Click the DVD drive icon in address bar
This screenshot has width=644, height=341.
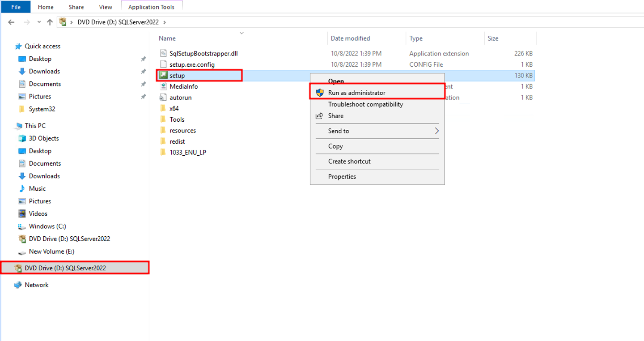click(x=63, y=22)
